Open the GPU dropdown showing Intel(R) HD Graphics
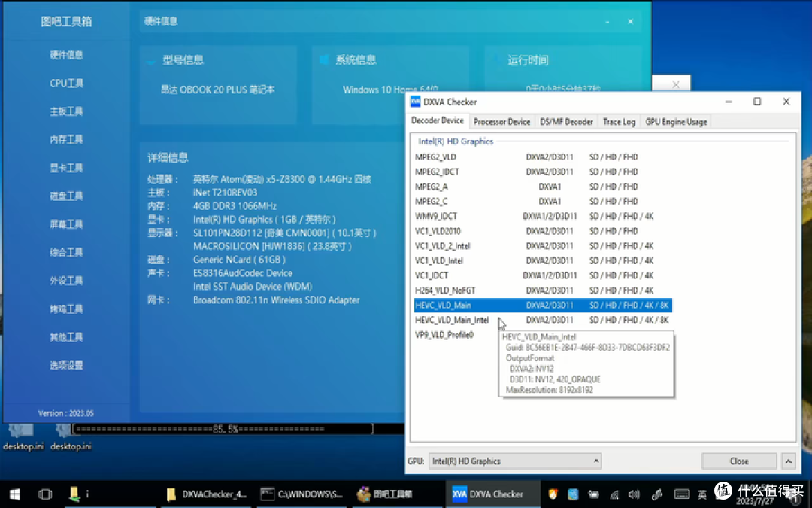812x508 pixels. point(515,461)
